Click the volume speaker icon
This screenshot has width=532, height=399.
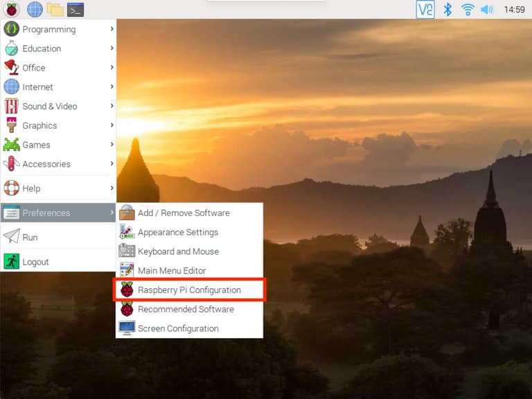pos(487,10)
